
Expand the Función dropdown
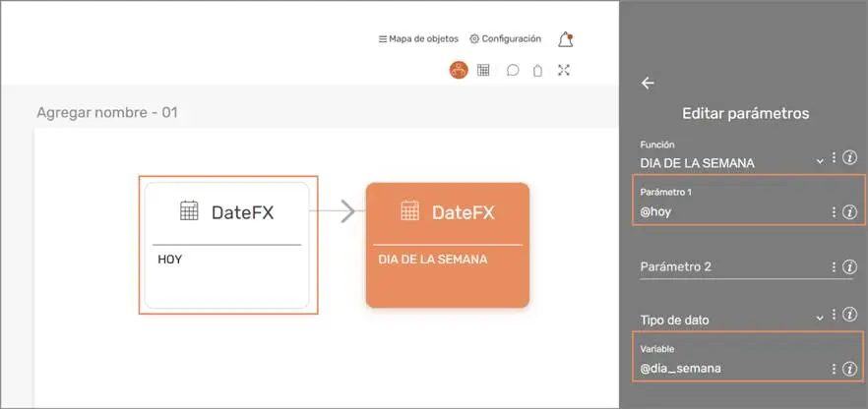tap(819, 160)
